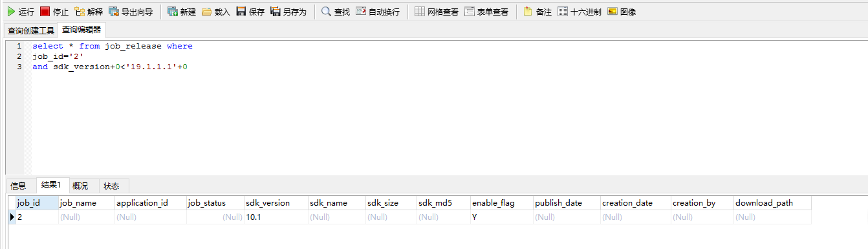Place cursor in line job_id='2'
Viewport: 868px width, 249px height.
point(58,56)
